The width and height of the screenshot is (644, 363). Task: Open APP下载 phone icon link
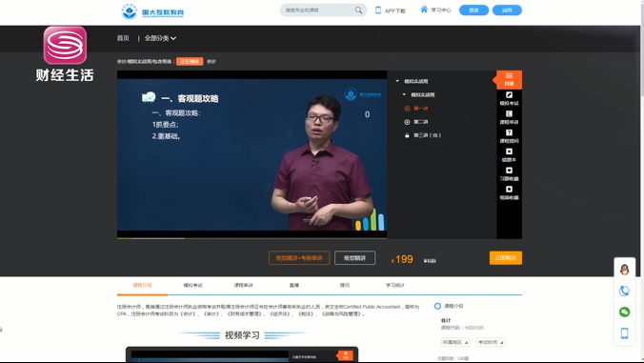pyautogui.click(x=378, y=10)
